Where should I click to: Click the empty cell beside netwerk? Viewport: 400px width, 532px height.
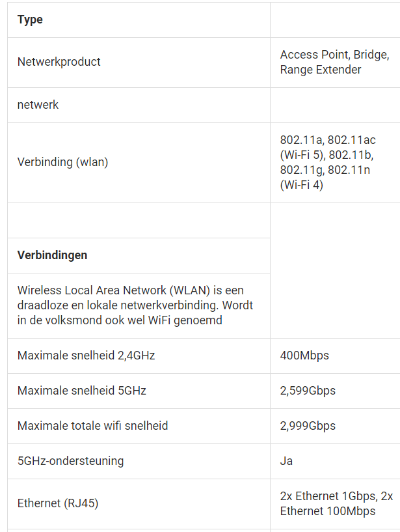(x=335, y=105)
